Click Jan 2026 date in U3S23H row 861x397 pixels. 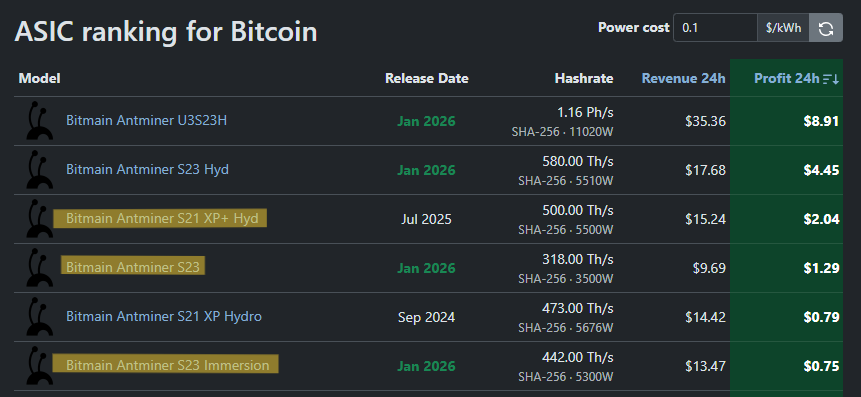coord(426,121)
